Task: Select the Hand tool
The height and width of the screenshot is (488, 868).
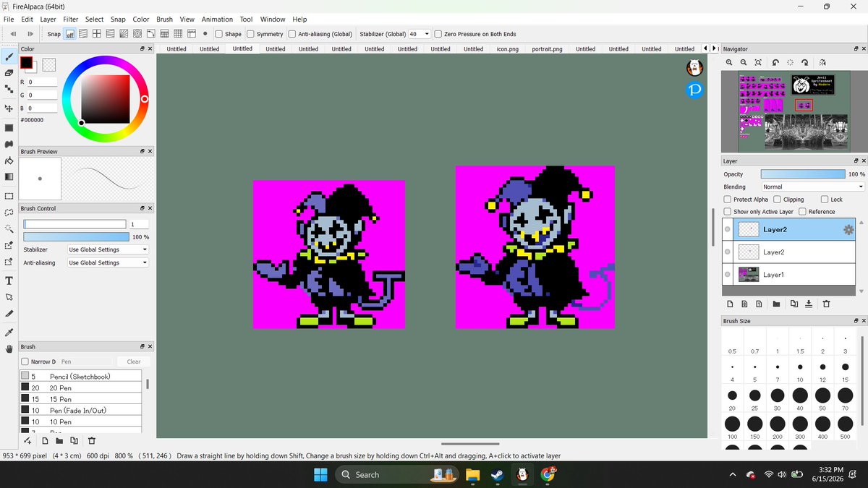Action: click(9, 348)
